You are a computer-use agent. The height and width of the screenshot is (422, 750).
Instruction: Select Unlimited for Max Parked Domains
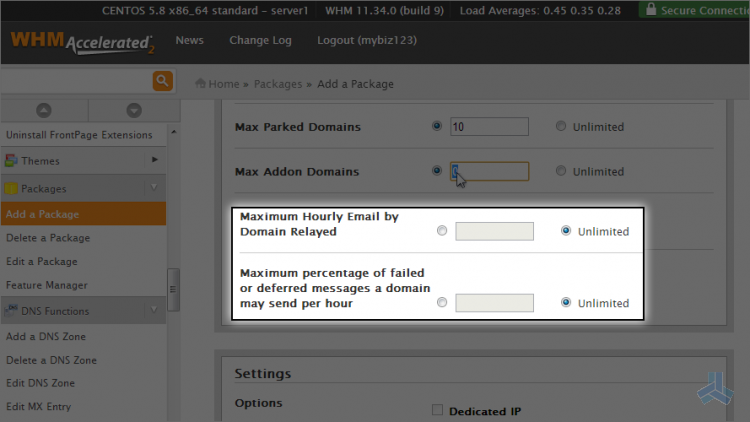(x=561, y=126)
